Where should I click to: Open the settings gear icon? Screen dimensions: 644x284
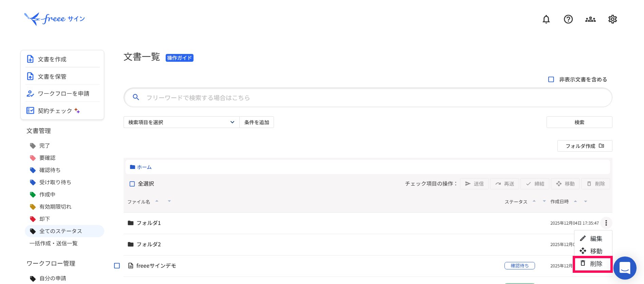(612, 19)
